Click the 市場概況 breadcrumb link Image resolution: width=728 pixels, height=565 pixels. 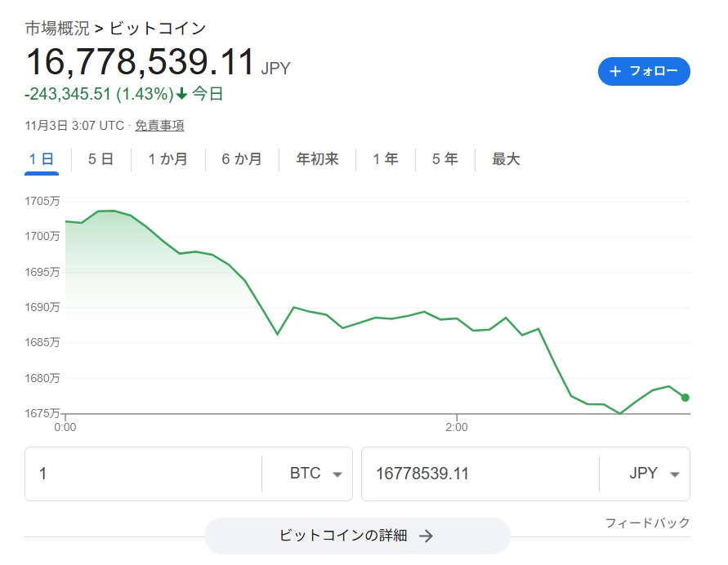[56, 28]
